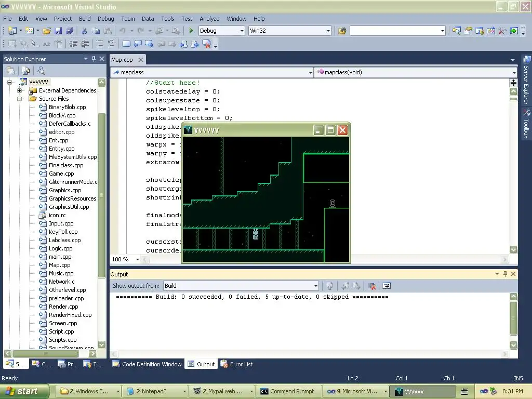The image size is (532, 399).
Task: Open the Find combo box dropdown arrow
Action: [x=443, y=31]
